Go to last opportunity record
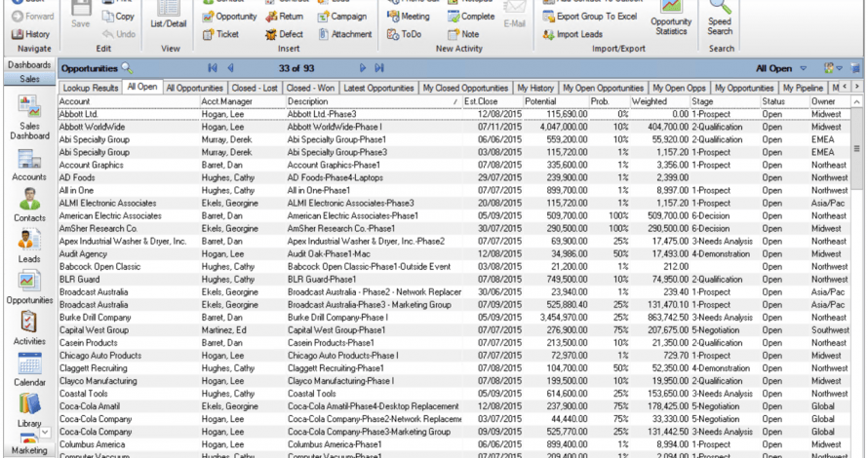This screenshot has height=458, width=868. click(379, 68)
